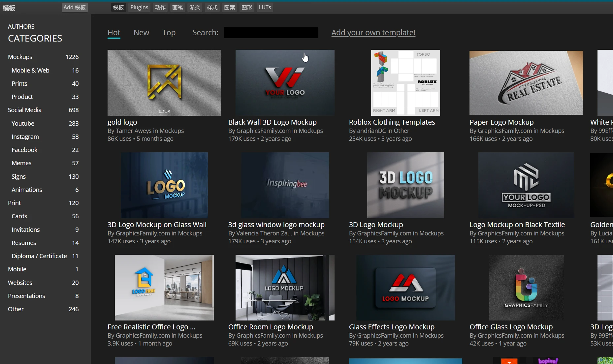Select the Mockups category
This screenshot has height=364, width=613.
click(x=43, y=57)
